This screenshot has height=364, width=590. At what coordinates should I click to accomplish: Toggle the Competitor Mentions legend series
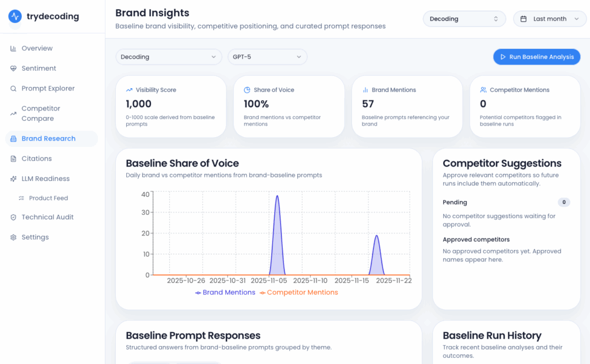point(298,293)
